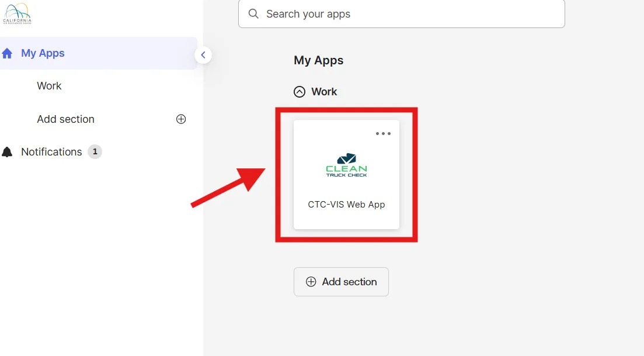The width and height of the screenshot is (644, 356).
Task: Click the Work section heading text
Action: coord(324,92)
